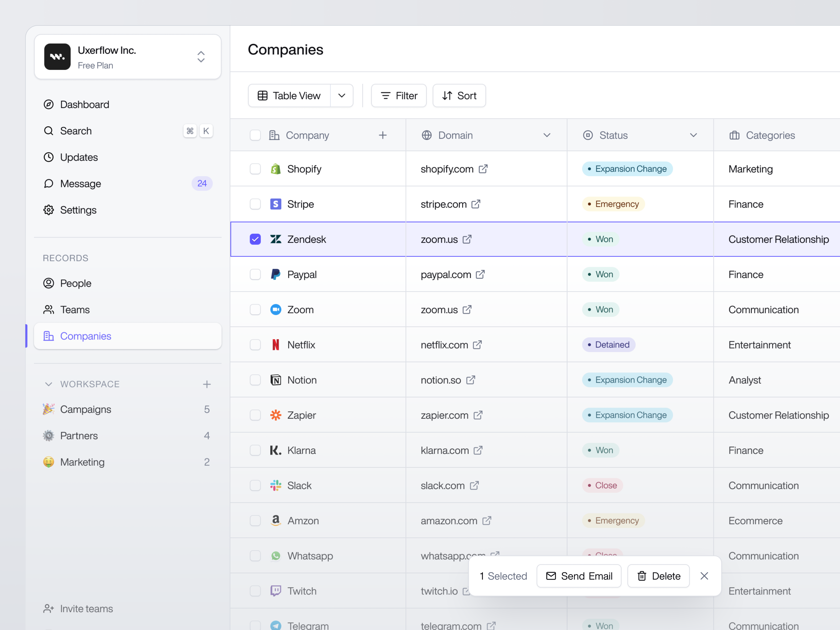Screen dimensions: 840x630
Task: Open Settings via the gear icon
Action: pos(49,210)
